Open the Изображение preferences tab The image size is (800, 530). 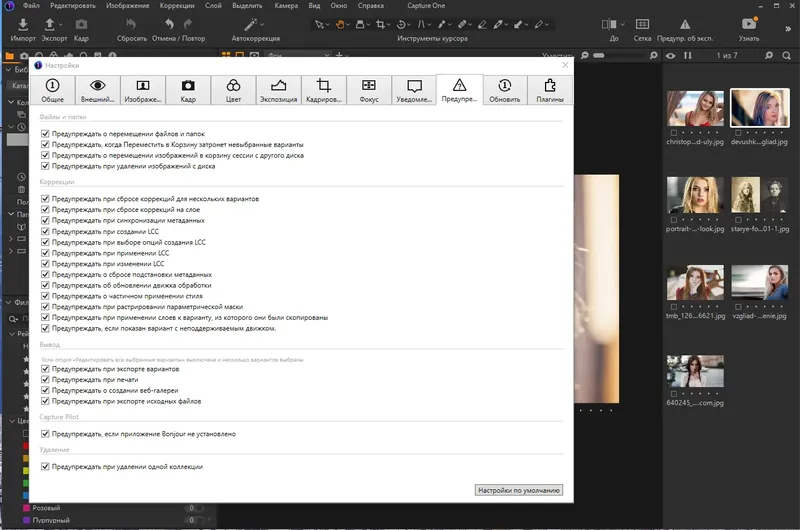(x=143, y=90)
